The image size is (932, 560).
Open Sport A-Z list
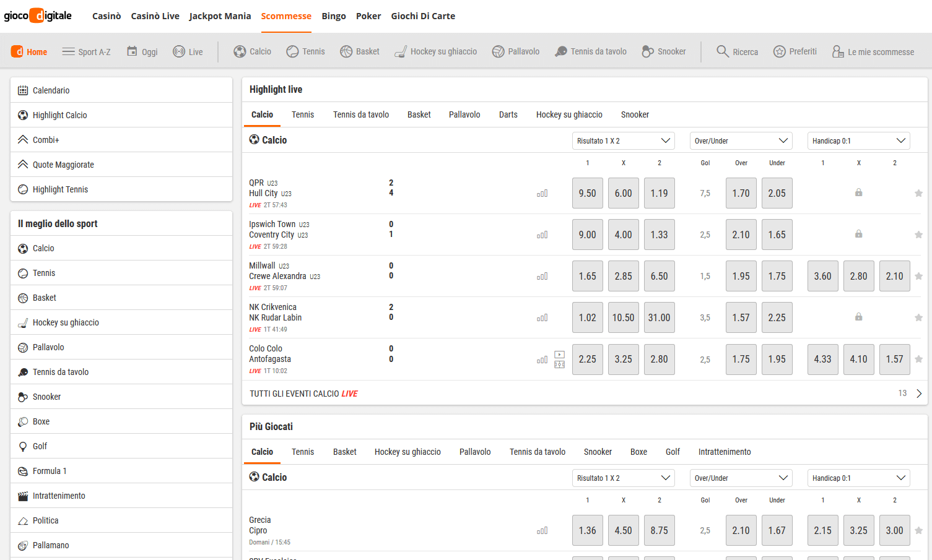[87, 52]
